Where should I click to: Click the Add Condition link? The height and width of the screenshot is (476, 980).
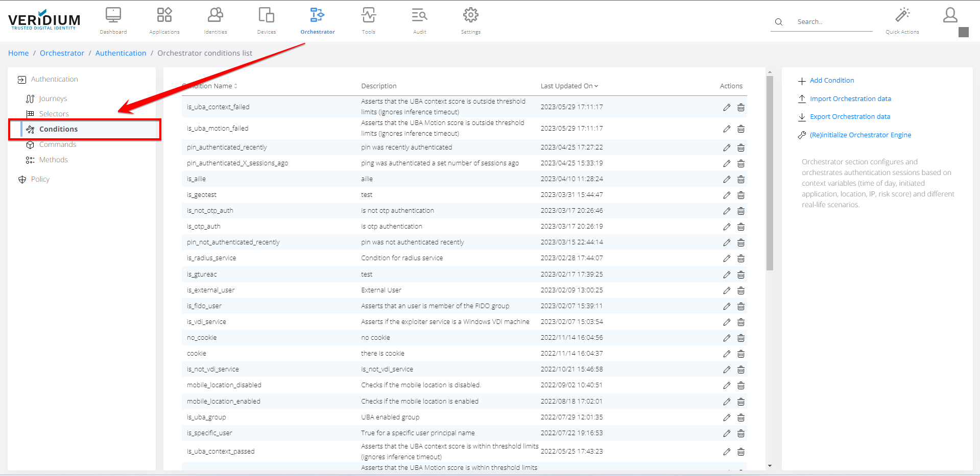coord(831,81)
